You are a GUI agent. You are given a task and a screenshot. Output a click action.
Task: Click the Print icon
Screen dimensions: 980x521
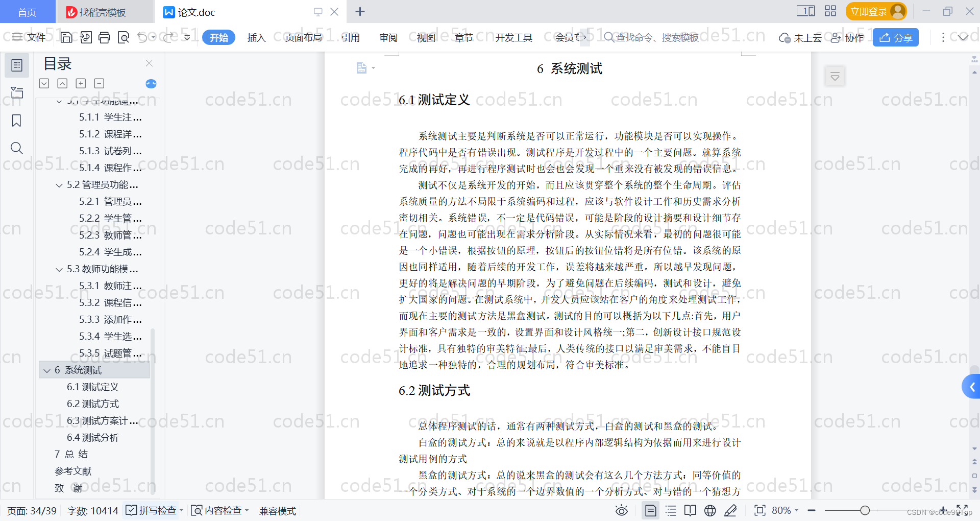pyautogui.click(x=105, y=37)
